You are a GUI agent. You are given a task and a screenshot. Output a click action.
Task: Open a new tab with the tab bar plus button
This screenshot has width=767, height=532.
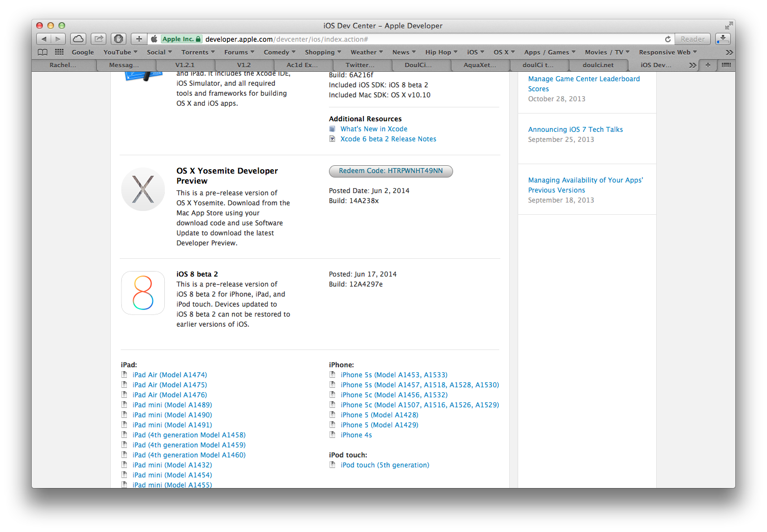708,65
